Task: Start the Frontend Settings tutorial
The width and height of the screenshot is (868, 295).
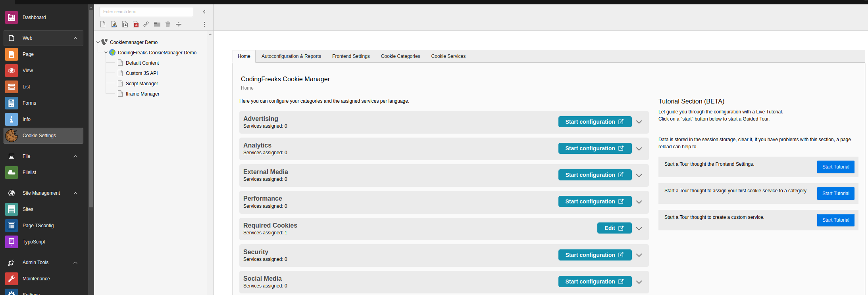Action: point(835,167)
